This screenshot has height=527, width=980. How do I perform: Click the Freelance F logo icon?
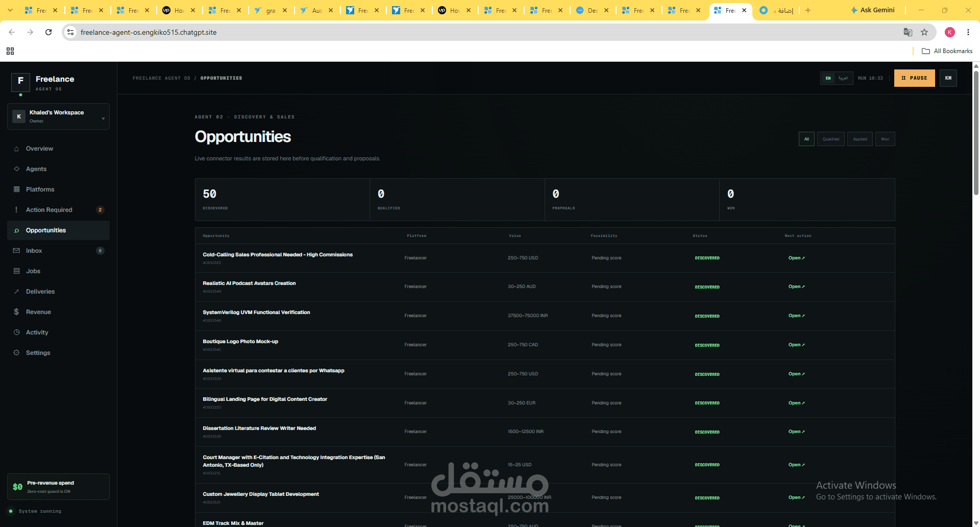pyautogui.click(x=20, y=81)
